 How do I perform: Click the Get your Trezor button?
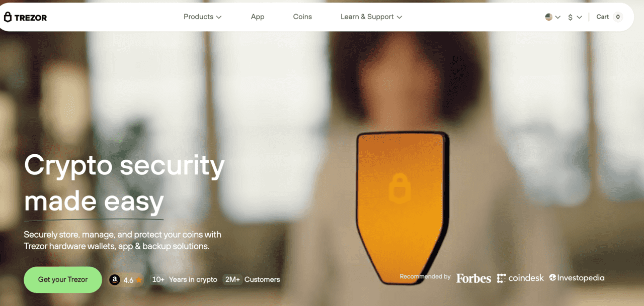point(63,279)
